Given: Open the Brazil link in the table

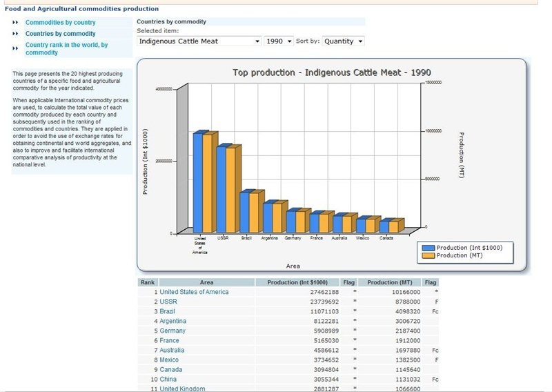Looking at the screenshot, I should tap(167, 311).
